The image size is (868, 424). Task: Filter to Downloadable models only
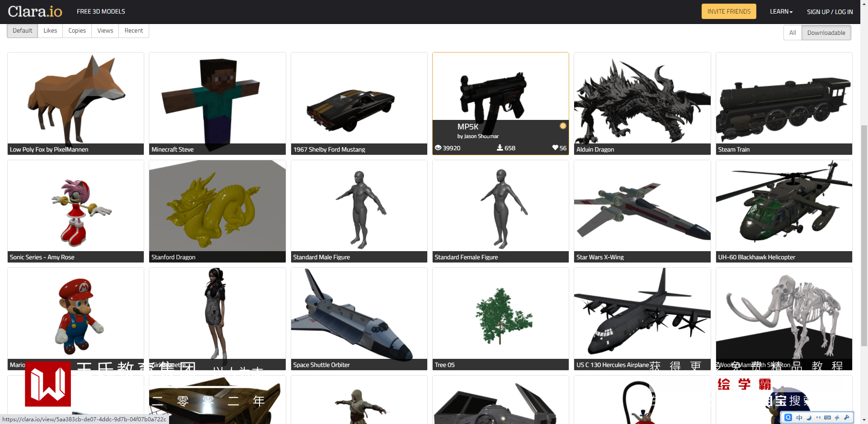tap(826, 33)
